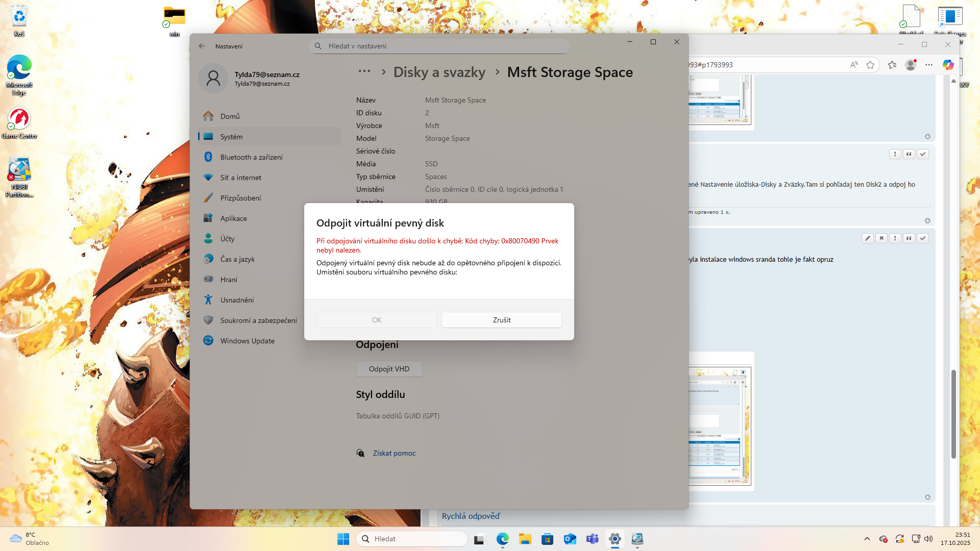Open Microsoft Edge desktop shortcut
This screenshot has width=980, height=551.
tap(19, 68)
